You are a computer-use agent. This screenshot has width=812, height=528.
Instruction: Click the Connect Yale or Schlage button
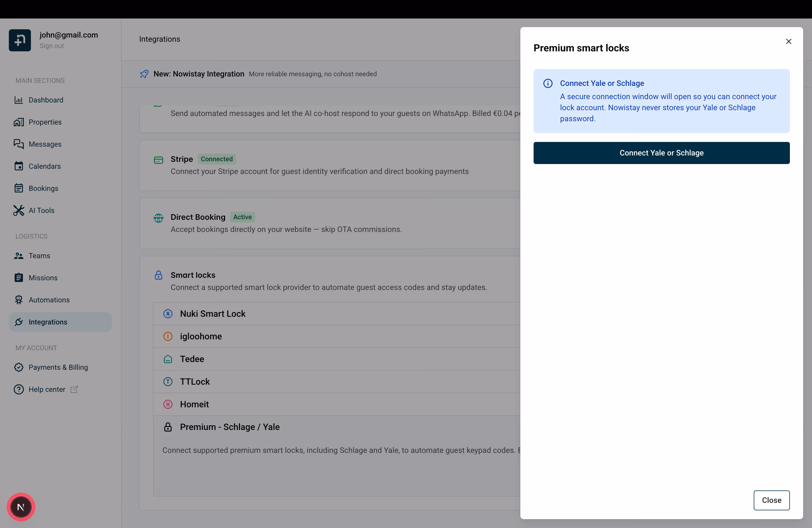[661, 153]
